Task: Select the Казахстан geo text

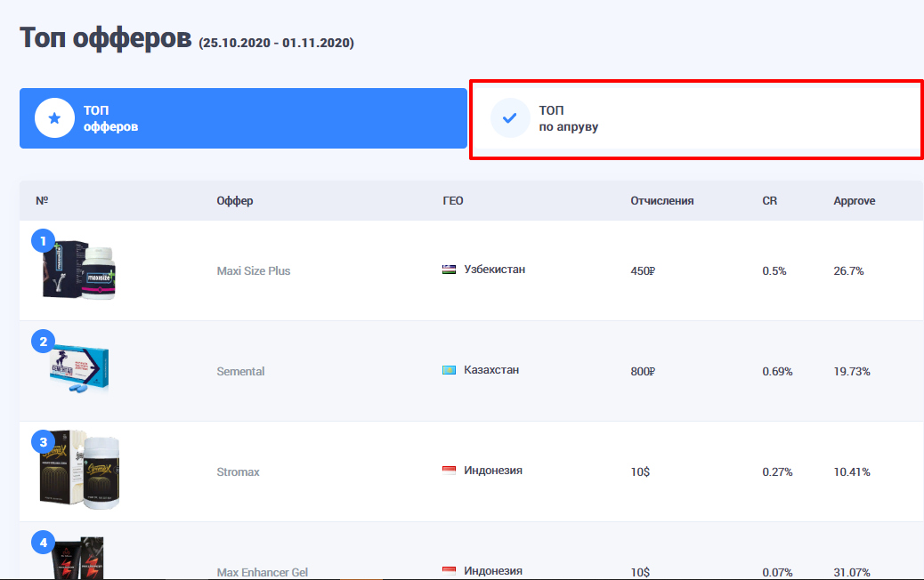Action: pyautogui.click(x=491, y=370)
